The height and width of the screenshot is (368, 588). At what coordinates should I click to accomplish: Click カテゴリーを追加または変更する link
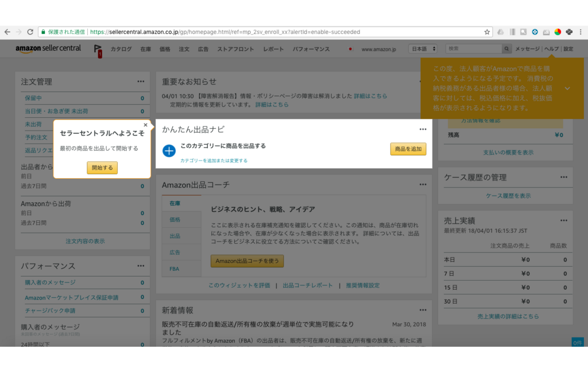(x=214, y=161)
